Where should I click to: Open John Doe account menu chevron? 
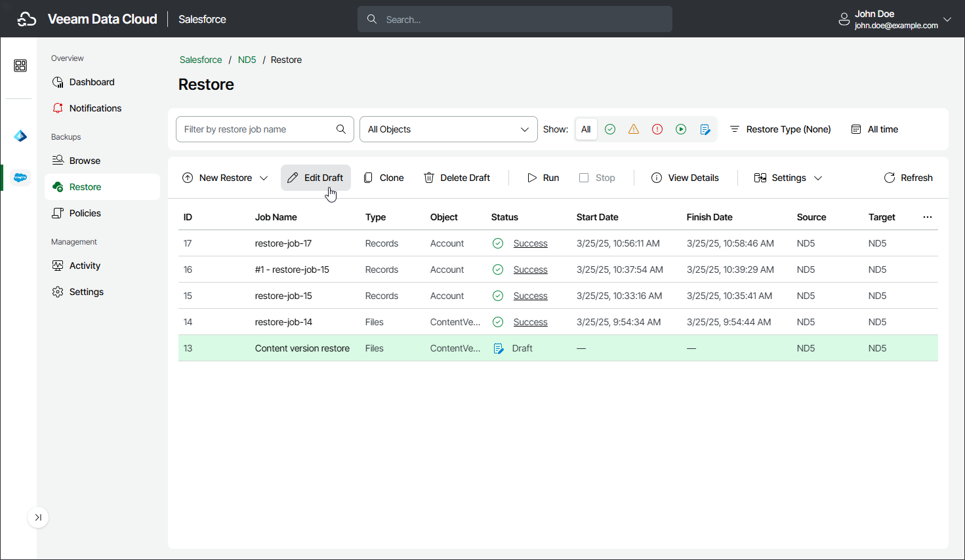point(947,19)
